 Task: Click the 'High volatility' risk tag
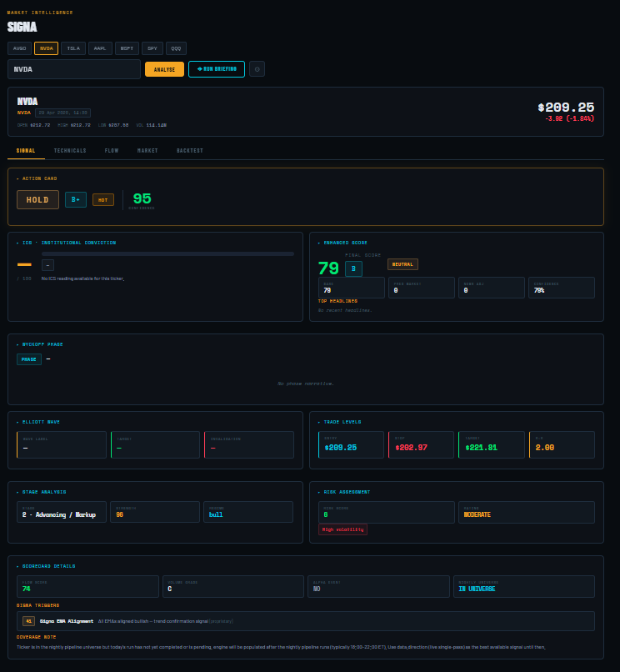point(342,529)
